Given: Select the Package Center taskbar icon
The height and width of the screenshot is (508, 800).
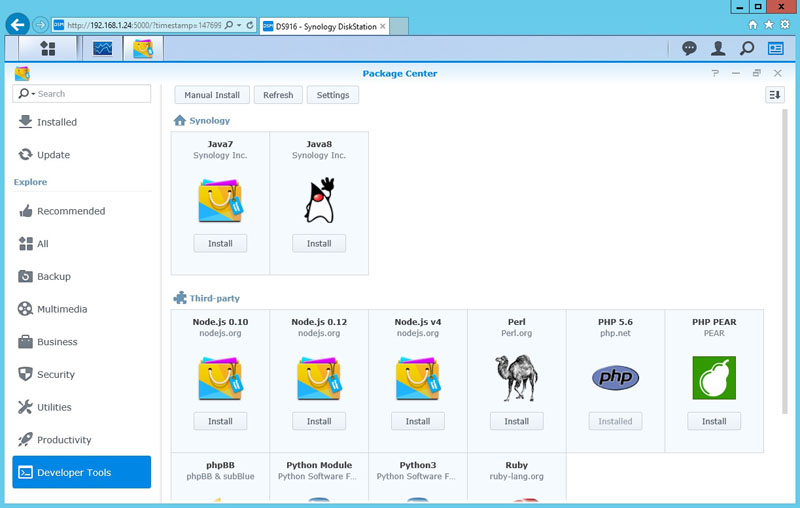Looking at the screenshot, I should coord(143,48).
